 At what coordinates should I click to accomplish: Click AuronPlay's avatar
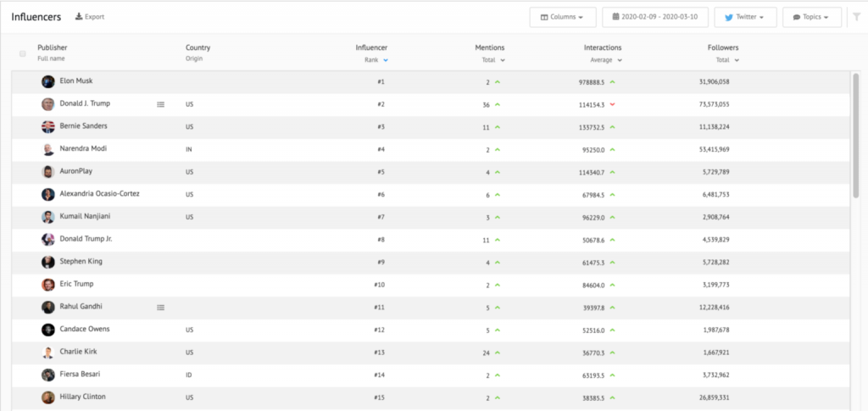click(48, 172)
